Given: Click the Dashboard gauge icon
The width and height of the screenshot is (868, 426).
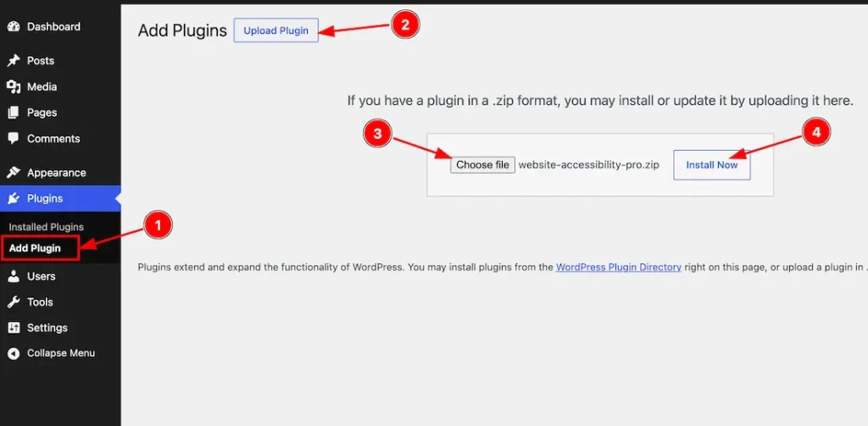Looking at the screenshot, I should (14, 26).
